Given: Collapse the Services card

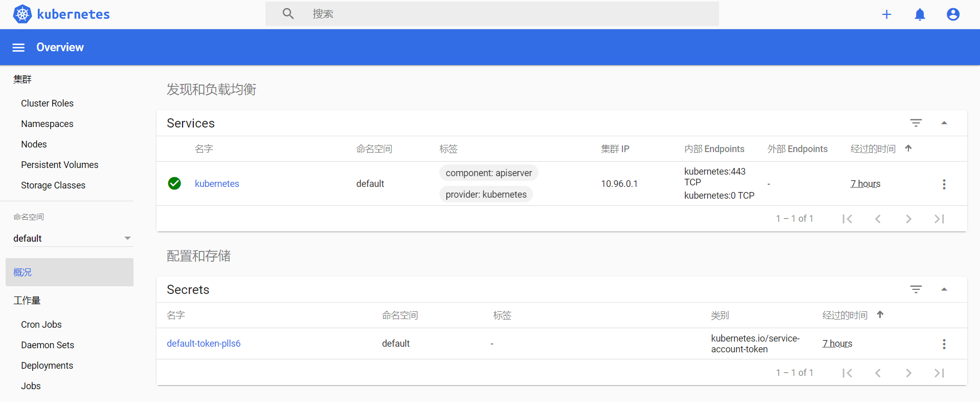Looking at the screenshot, I should (x=944, y=123).
